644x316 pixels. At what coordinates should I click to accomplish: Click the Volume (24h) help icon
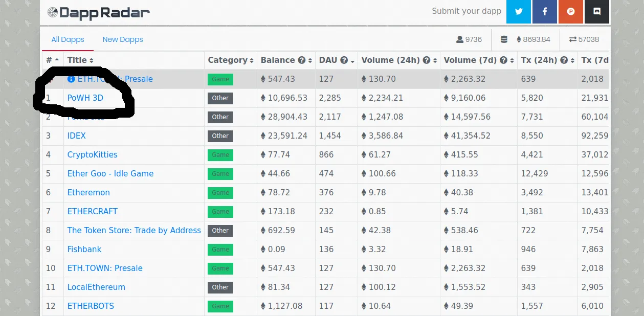pyautogui.click(x=426, y=60)
